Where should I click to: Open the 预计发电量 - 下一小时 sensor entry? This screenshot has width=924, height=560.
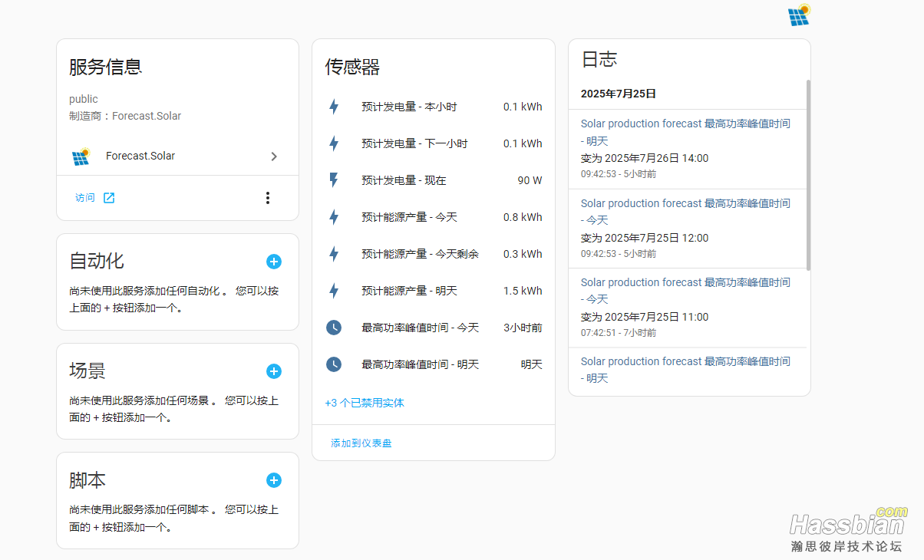coord(434,143)
